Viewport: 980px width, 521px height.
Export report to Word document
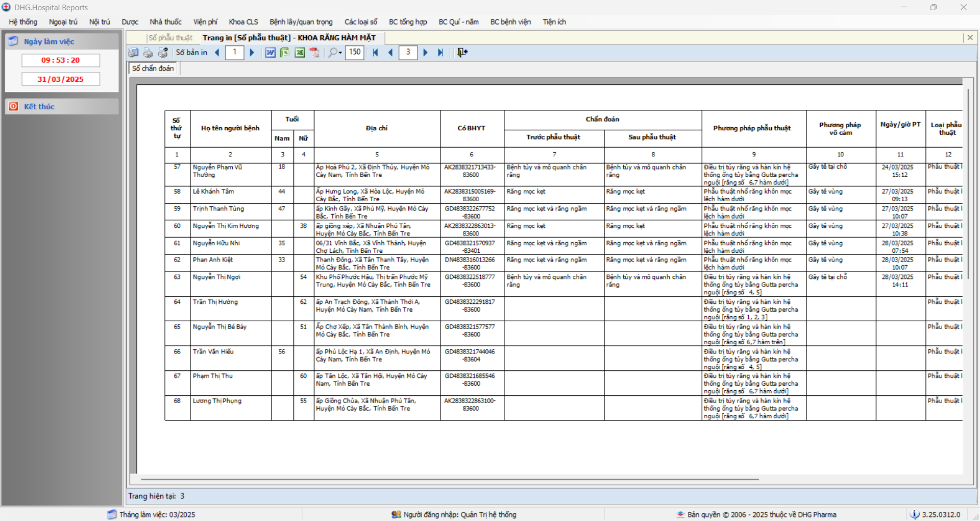click(270, 53)
